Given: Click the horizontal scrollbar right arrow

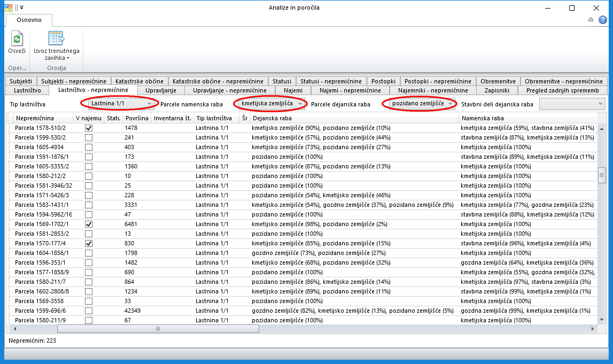Looking at the screenshot, I should click(x=592, y=329).
